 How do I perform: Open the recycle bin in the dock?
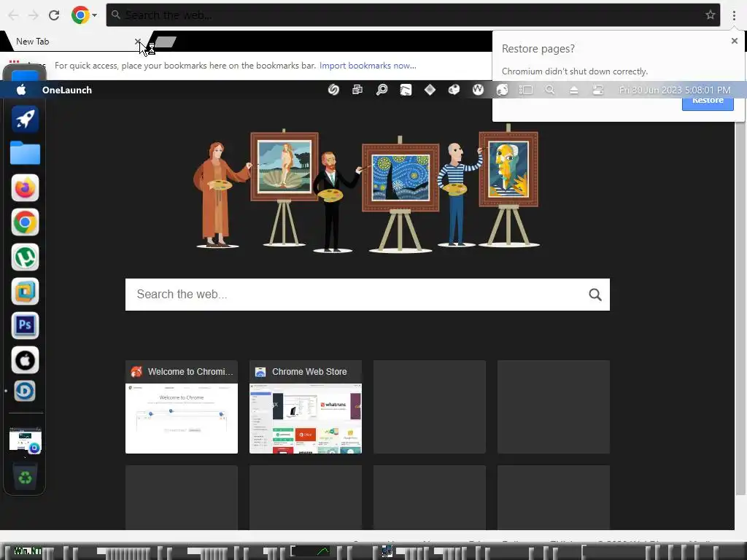tap(25, 477)
